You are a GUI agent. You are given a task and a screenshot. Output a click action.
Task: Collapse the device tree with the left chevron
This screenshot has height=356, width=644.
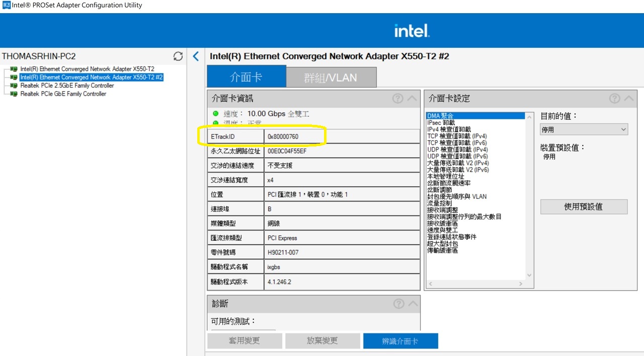click(x=196, y=56)
